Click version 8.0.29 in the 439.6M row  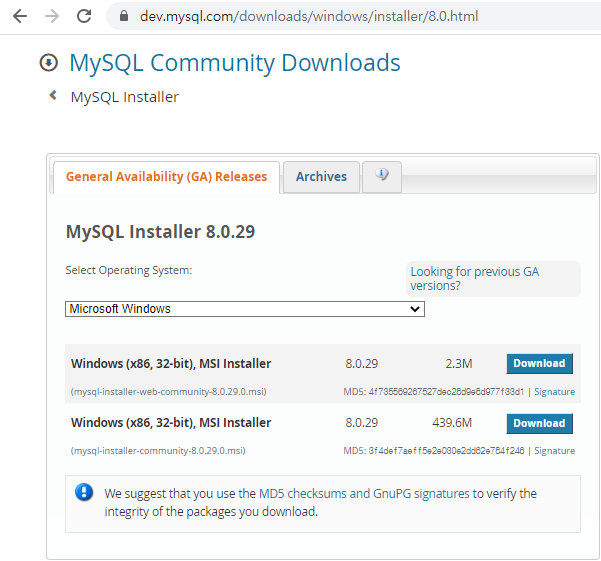pyautogui.click(x=361, y=423)
